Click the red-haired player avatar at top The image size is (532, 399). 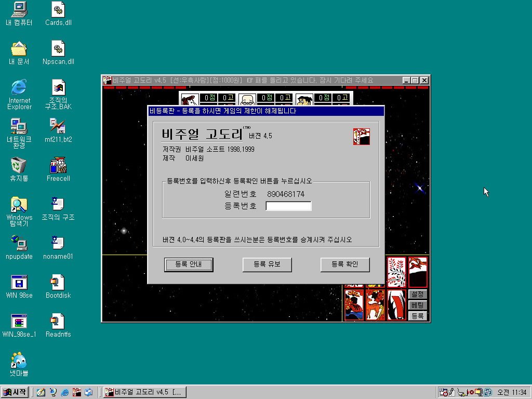pos(189,99)
